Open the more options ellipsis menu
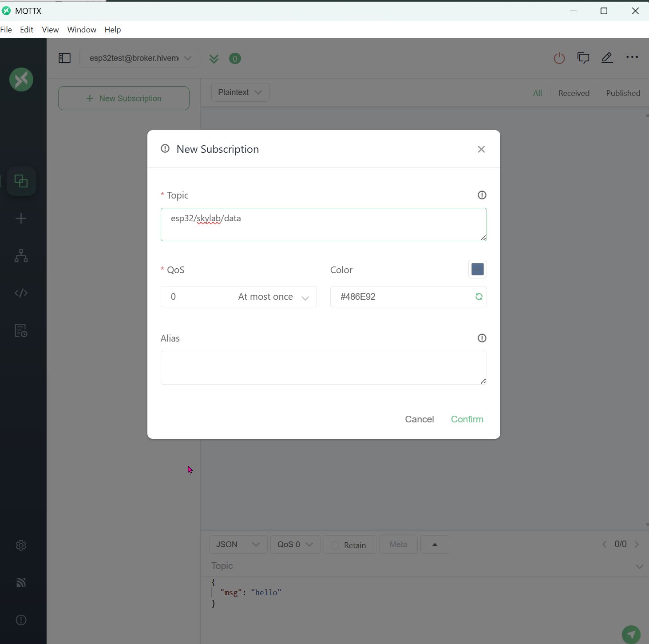 pyautogui.click(x=632, y=57)
